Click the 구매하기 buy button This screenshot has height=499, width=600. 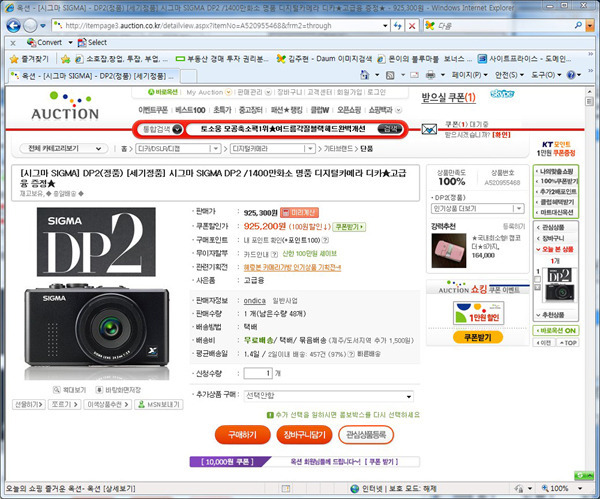click(x=243, y=435)
